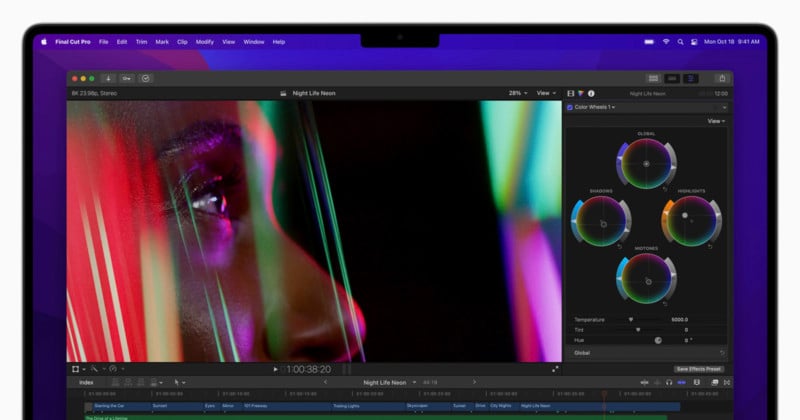
Task: Click the Midtones color wheel puck
Action: point(648,281)
